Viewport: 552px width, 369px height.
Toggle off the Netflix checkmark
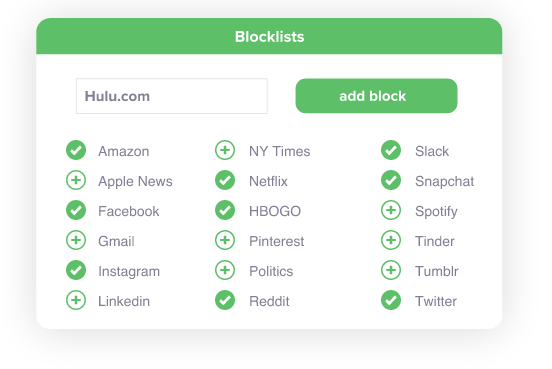pyautogui.click(x=225, y=180)
